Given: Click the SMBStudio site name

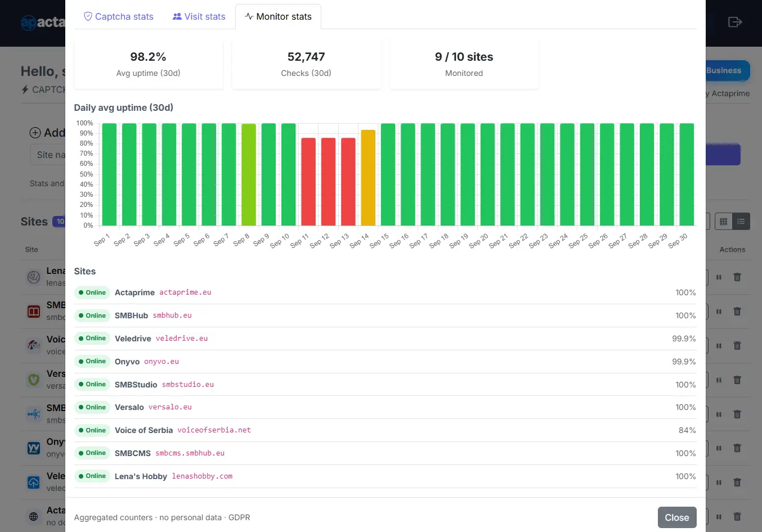Looking at the screenshot, I should pyautogui.click(x=136, y=385).
